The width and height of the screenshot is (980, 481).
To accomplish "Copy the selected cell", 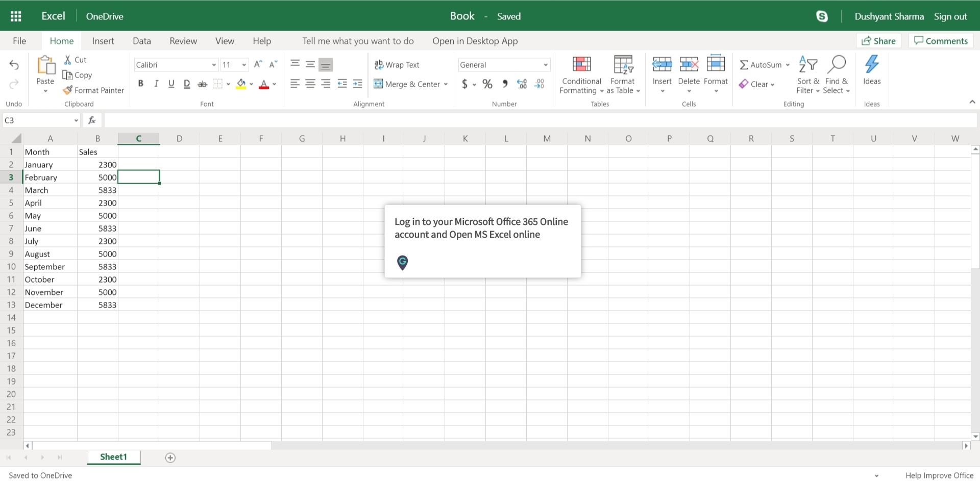I will [77, 75].
